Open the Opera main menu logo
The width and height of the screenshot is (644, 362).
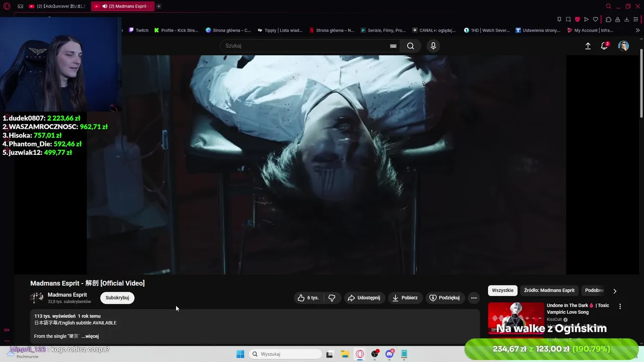7,6
